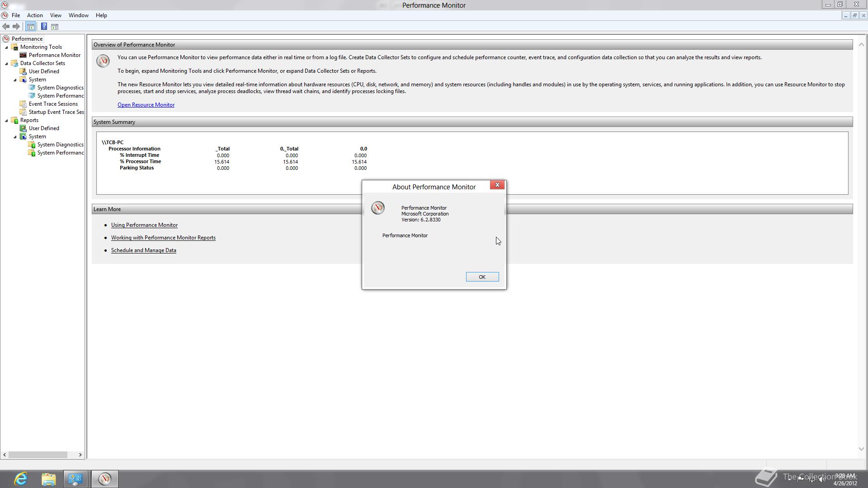Screen dimensions: 868x488
Task: Click System Diagnostics collector set cube icon
Action: pyautogui.click(x=32, y=88)
